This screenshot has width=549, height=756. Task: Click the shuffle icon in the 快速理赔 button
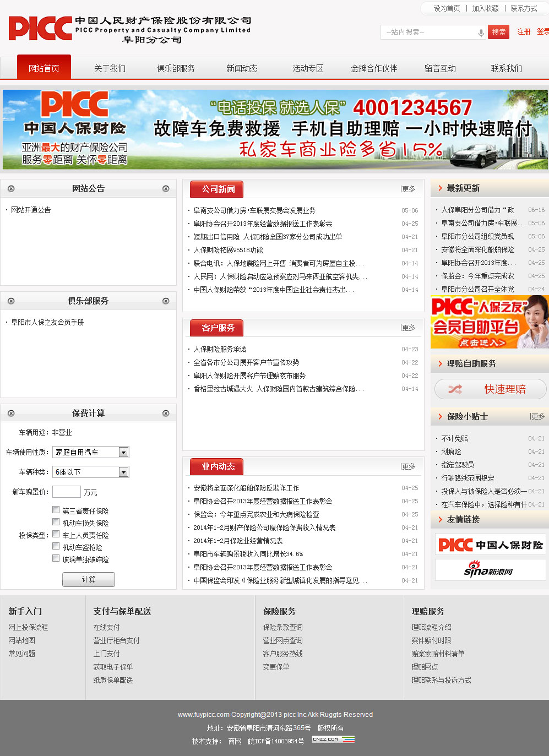455,389
